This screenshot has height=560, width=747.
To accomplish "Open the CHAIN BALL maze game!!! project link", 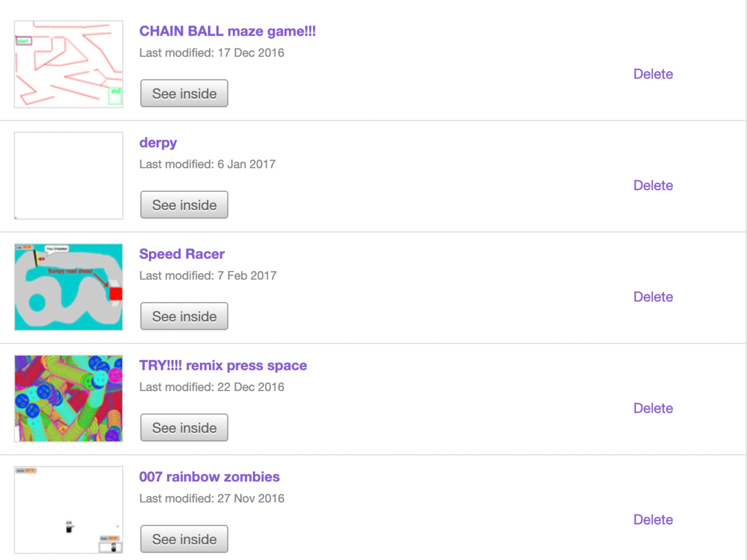I will click(227, 31).
